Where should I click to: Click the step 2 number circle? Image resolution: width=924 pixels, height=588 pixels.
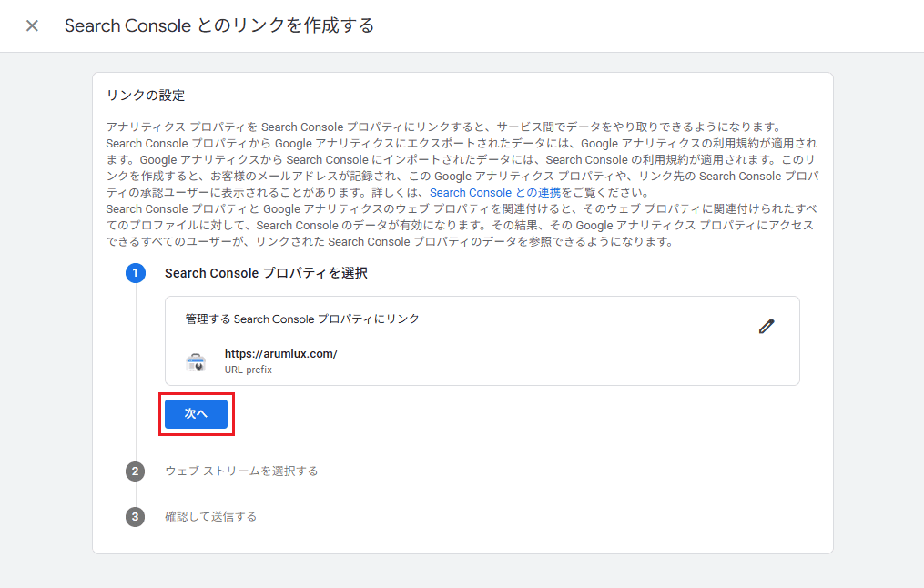[x=136, y=471]
